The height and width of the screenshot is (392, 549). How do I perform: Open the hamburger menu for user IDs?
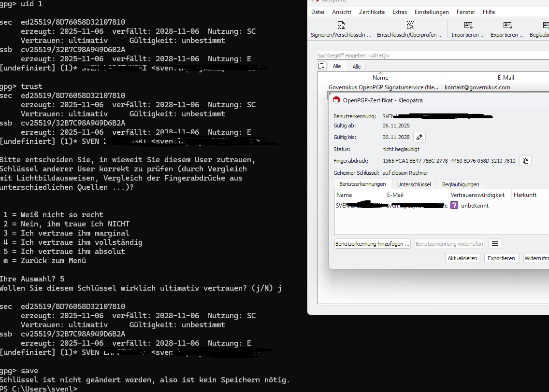[x=495, y=244]
